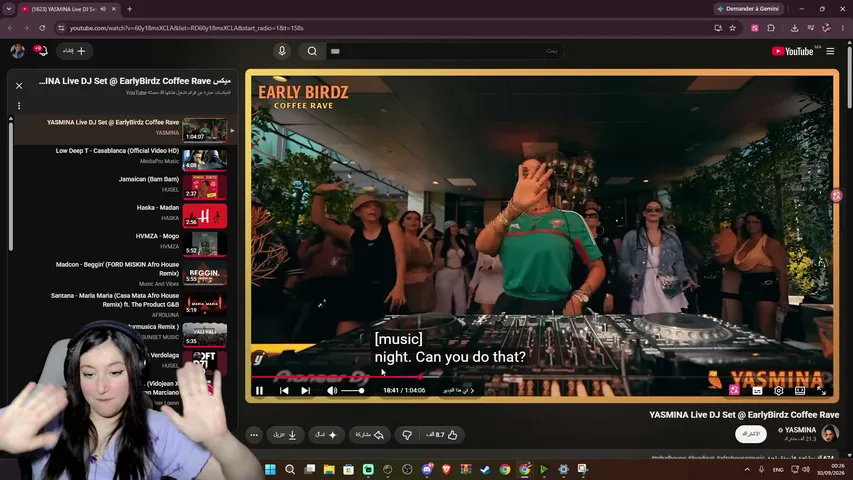Skip to previous video in player
Image resolution: width=853 pixels, height=480 pixels.
click(x=284, y=390)
